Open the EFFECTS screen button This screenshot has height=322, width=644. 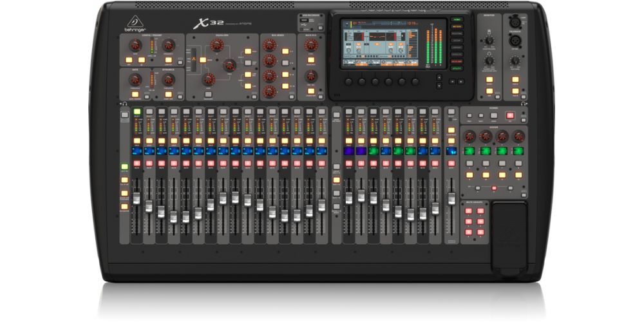457,55
